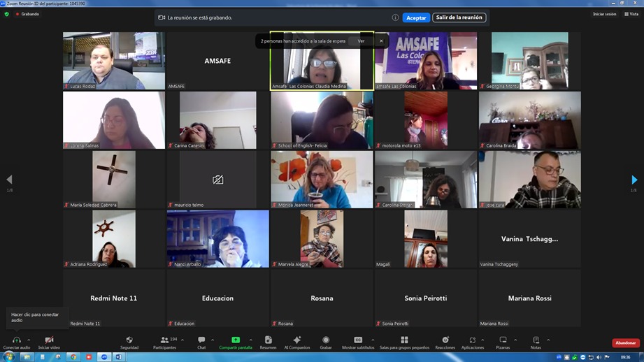Click Conectar audio headphone toggle

[16, 341]
